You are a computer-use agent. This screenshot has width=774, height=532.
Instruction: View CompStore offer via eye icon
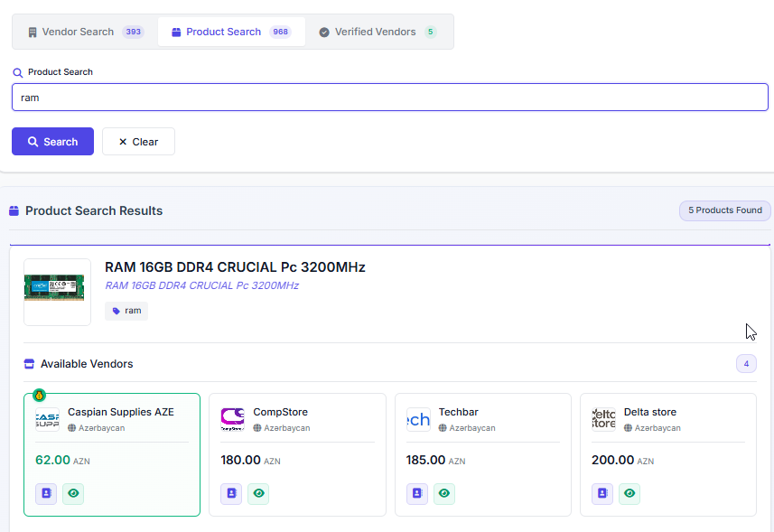258,493
